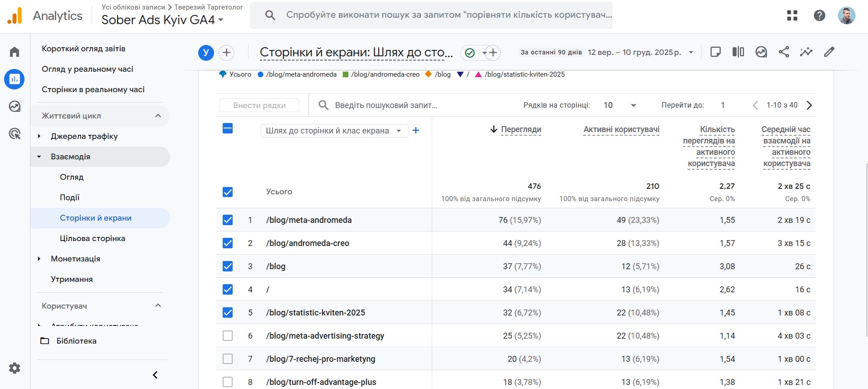Click Усі облікові записи breadcrumb

pos(133,7)
